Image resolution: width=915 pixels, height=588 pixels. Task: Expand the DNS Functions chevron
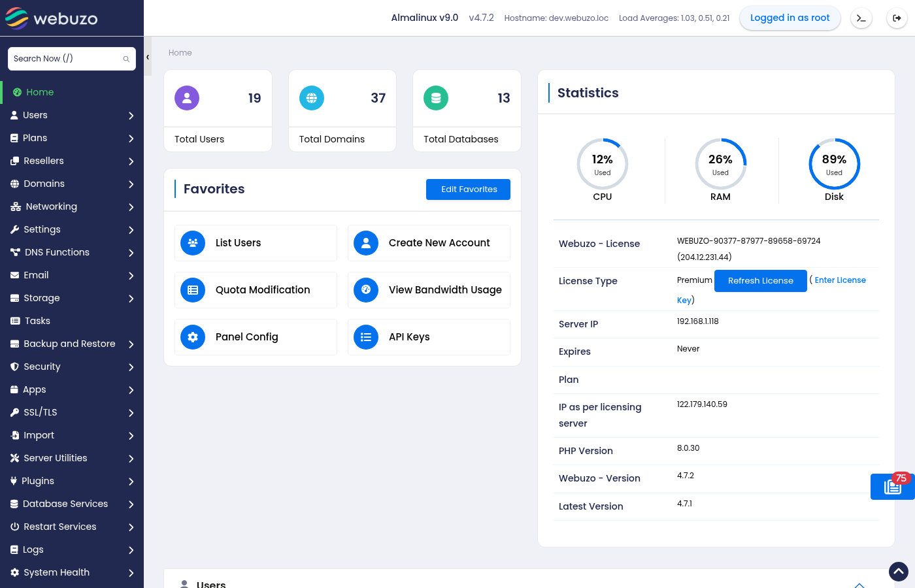pyautogui.click(x=131, y=253)
